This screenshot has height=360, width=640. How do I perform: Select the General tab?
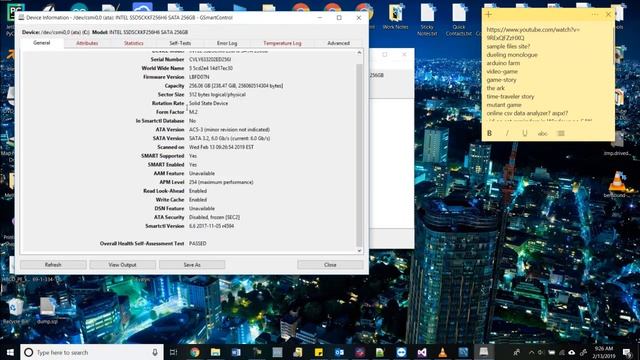(42, 43)
